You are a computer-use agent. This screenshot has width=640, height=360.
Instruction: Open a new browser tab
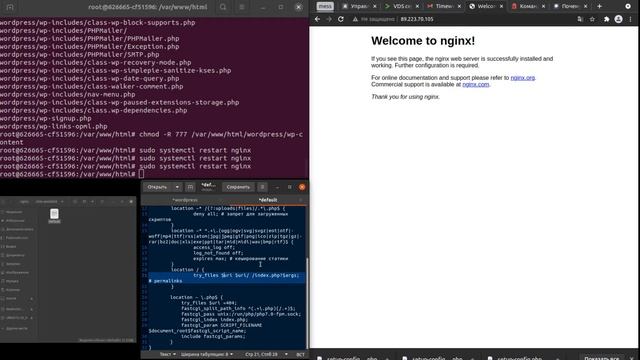[599, 6]
